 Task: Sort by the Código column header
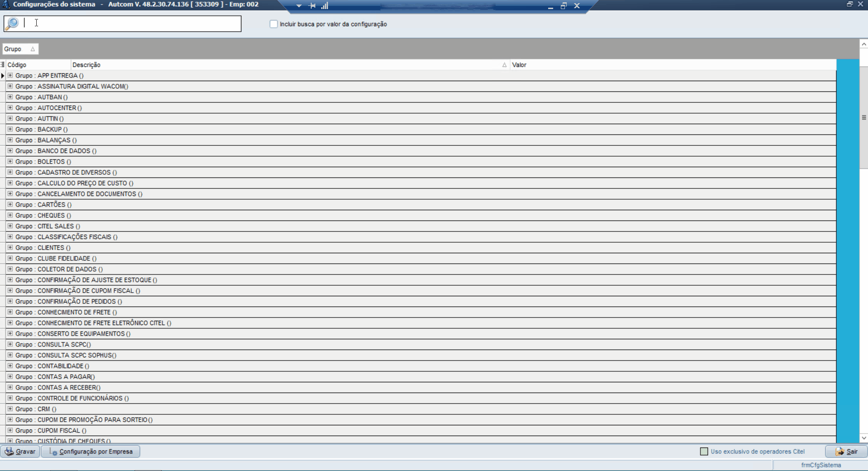tap(38, 65)
